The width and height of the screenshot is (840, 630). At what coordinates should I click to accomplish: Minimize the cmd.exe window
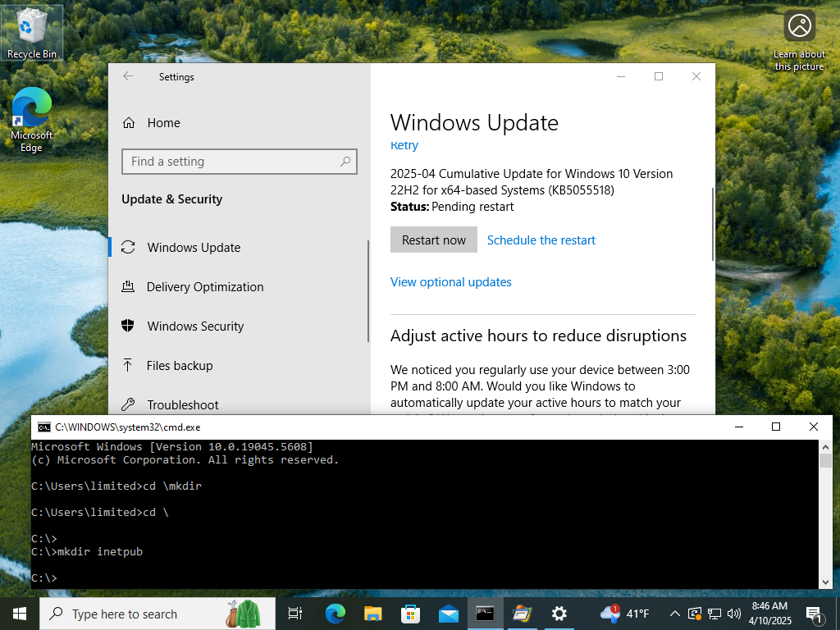coord(739,427)
